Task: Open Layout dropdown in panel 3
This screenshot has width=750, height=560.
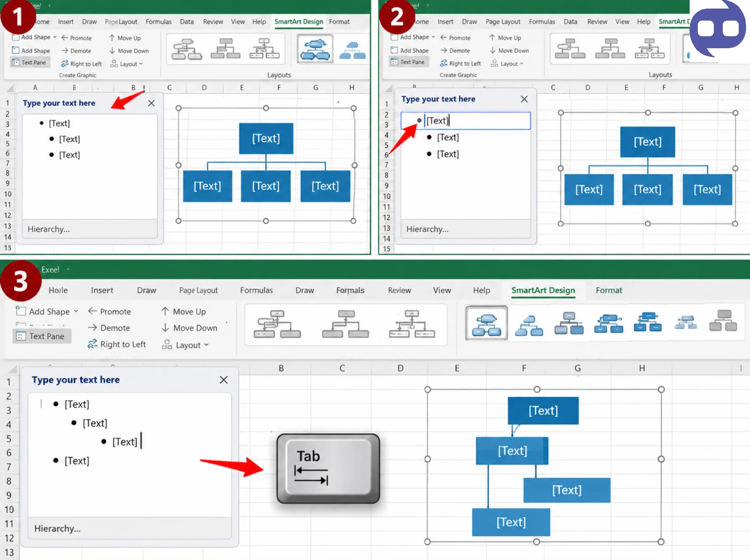Action: click(x=185, y=345)
